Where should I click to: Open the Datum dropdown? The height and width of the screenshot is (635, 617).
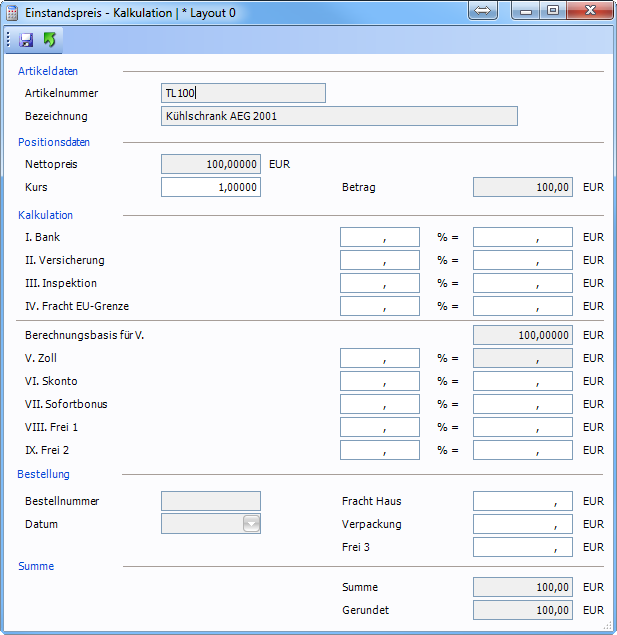(251, 523)
